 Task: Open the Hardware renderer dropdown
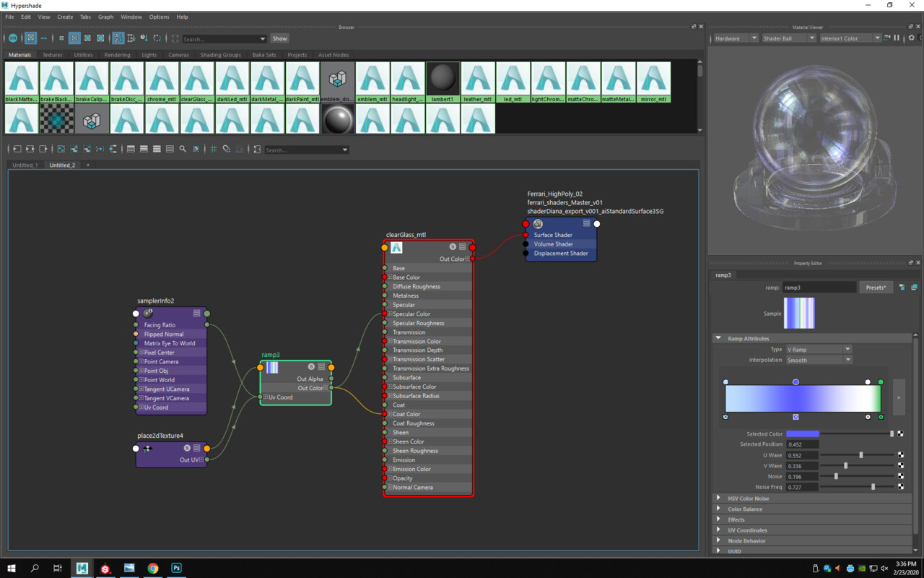(x=736, y=38)
